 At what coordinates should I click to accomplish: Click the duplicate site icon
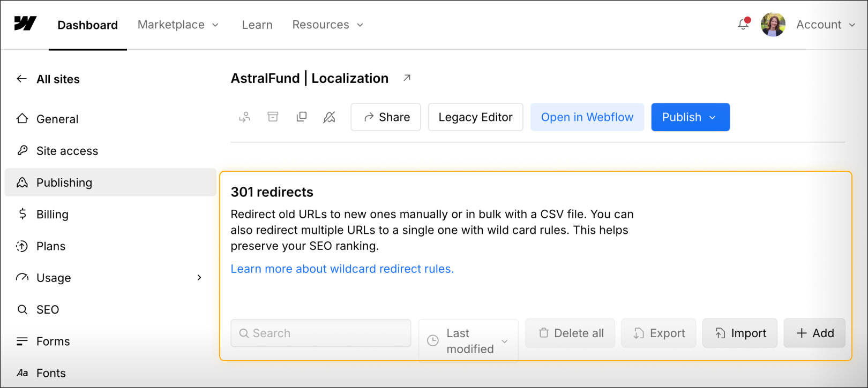[x=302, y=117]
